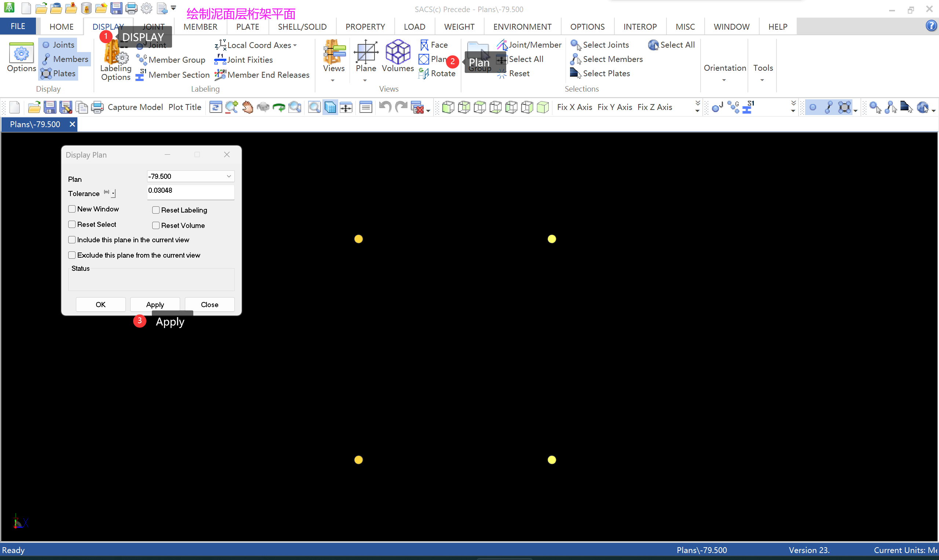Click the Tolerance value input field
Viewport: 939px width, 560px height.
[x=190, y=191]
